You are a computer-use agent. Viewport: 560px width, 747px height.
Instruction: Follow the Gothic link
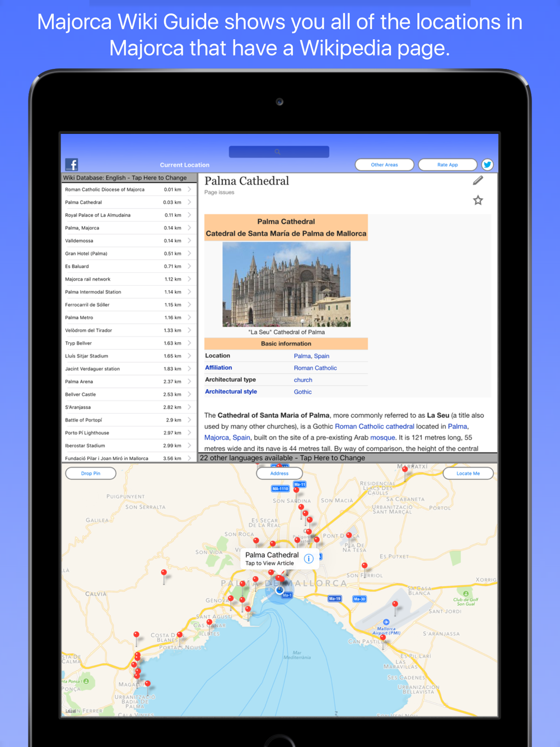(302, 392)
